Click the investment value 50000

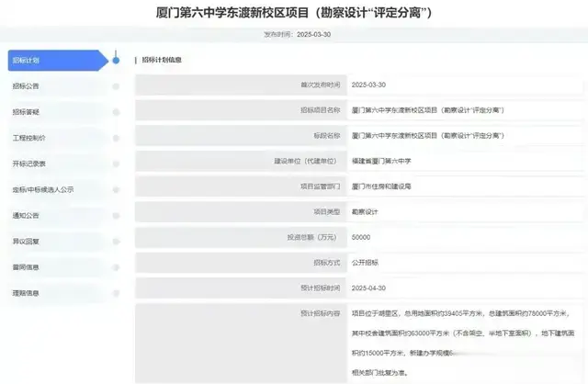point(361,237)
